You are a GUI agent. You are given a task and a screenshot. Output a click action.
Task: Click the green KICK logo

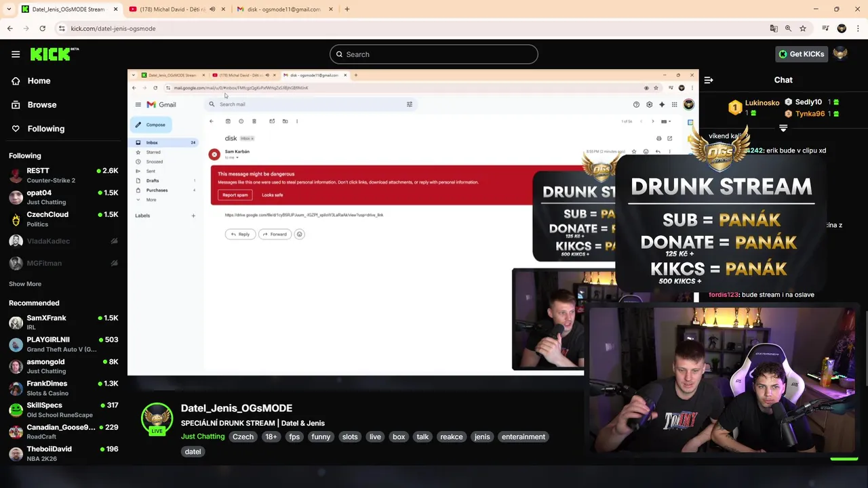tap(54, 54)
